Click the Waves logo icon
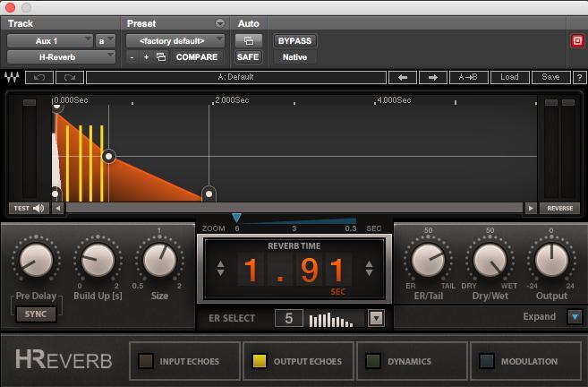The image size is (588, 387). [12, 77]
